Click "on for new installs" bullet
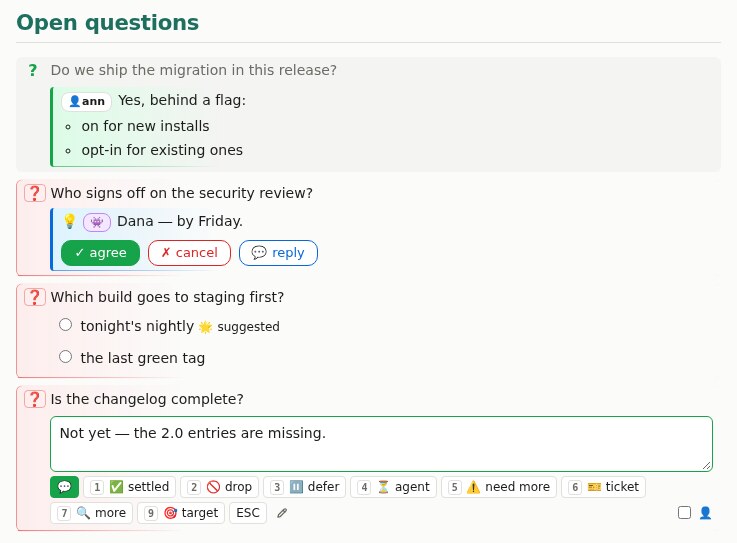737x543 pixels. click(145, 126)
